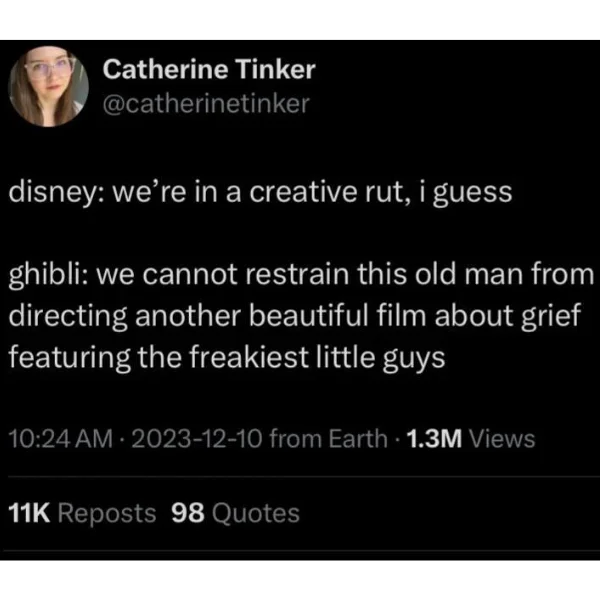Click the words 'directing another' in tweet

coord(125,316)
